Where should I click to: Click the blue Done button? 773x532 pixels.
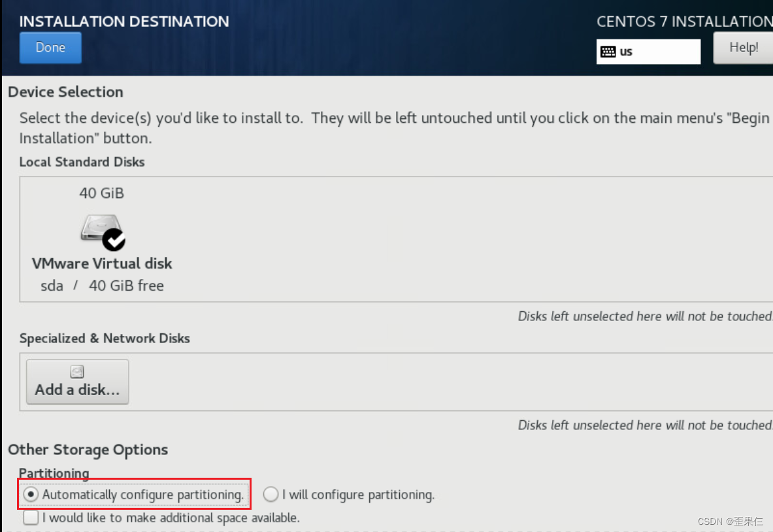coord(50,48)
